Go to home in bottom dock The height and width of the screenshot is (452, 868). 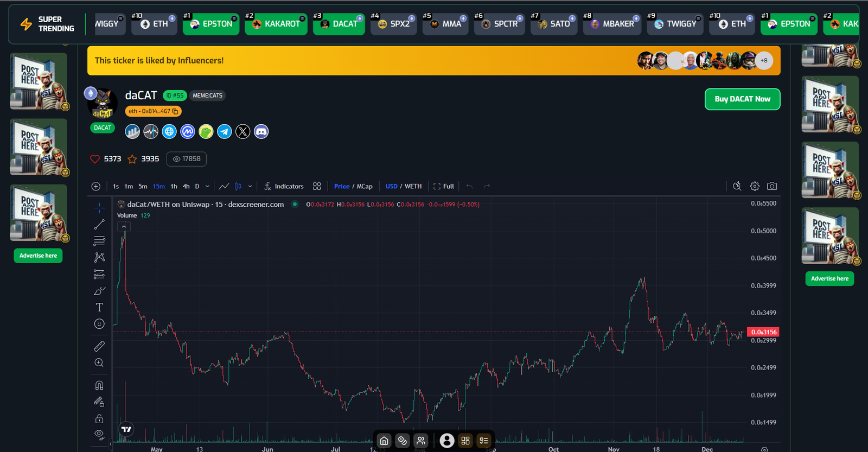pos(384,441)
